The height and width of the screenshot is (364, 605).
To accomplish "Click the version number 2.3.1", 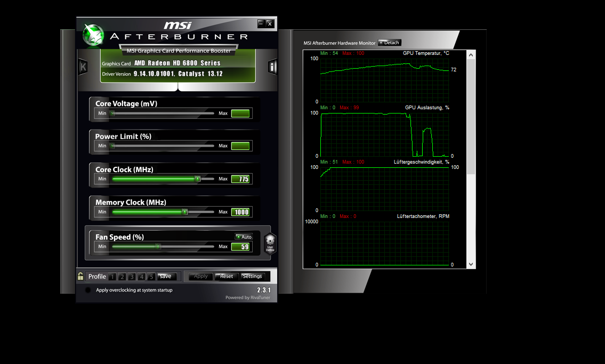I will 264,290.
